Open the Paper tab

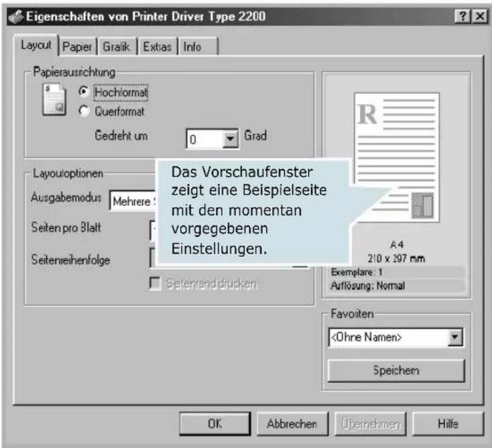coord(77,47)
